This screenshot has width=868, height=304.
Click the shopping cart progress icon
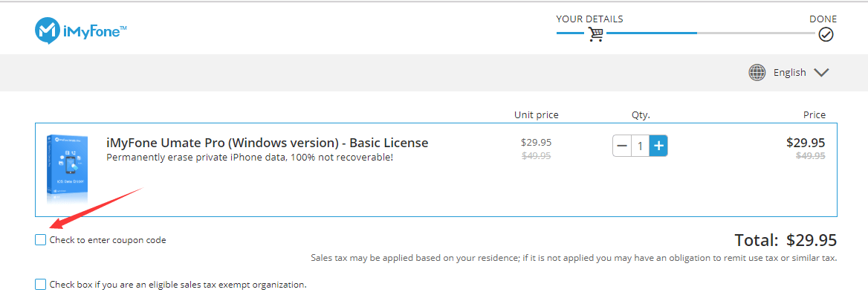click(595, 34)
